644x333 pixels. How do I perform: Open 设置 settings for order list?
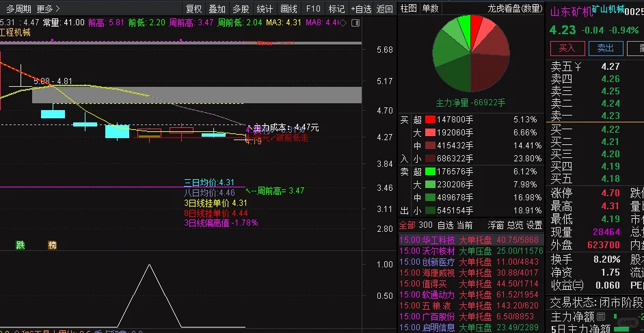pyautogui.click(x=535, y=225)
